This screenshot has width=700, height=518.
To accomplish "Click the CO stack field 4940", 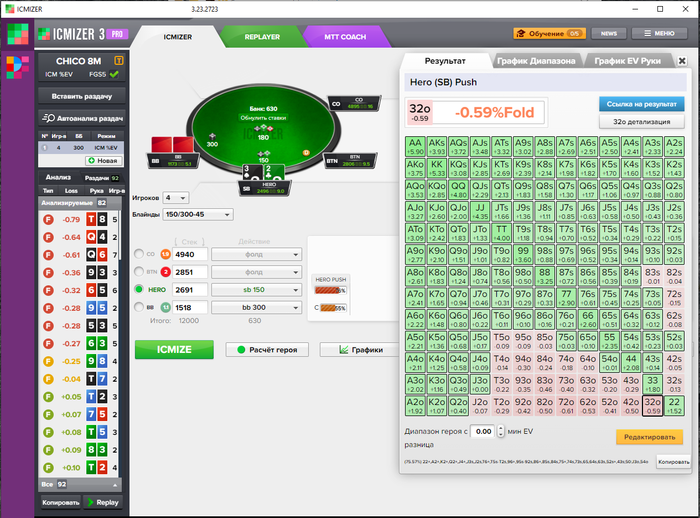I will point(190,254).
